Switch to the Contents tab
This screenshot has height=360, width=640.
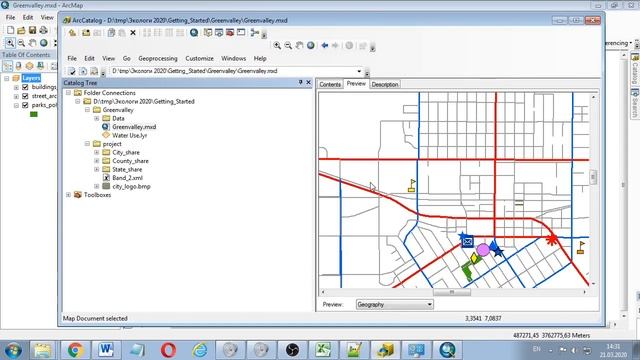point(330,84)
